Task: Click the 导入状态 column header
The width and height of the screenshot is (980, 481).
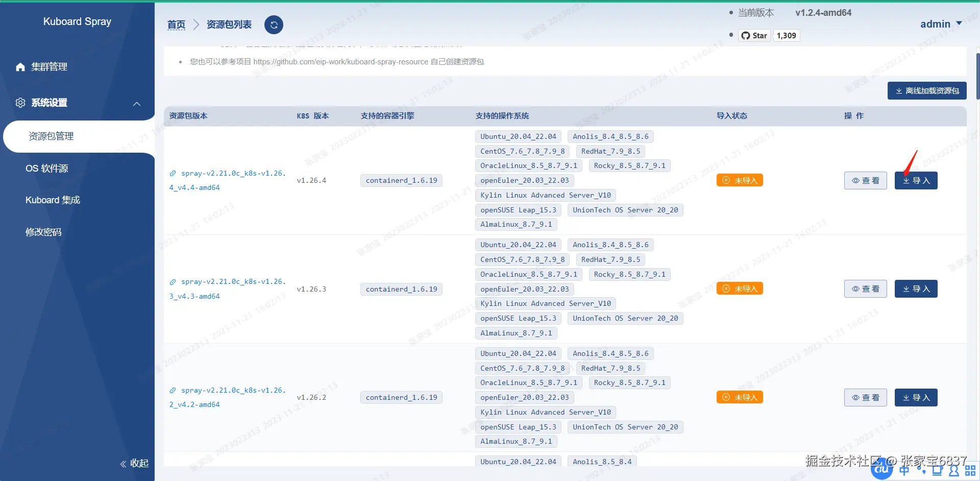Action: coord(732,116)
